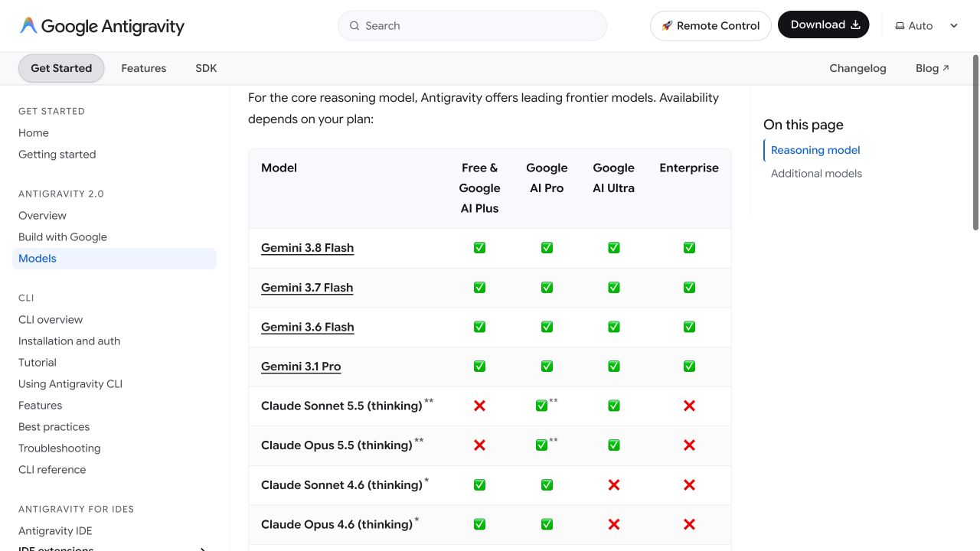
Task: Click the page vertical scrollbar
Action: coord(975,142)
